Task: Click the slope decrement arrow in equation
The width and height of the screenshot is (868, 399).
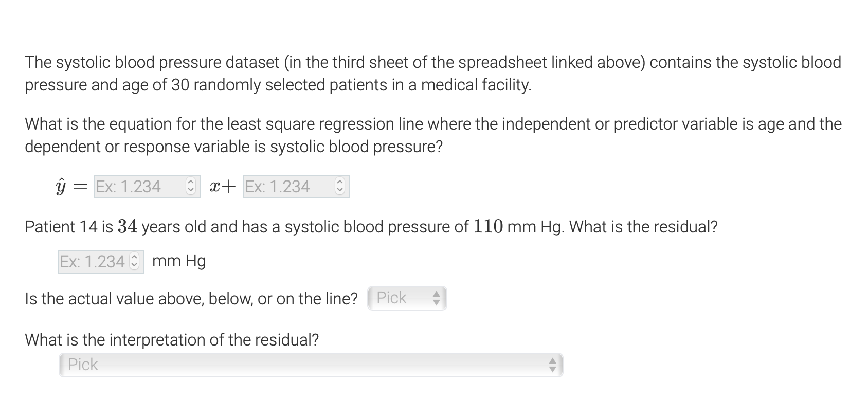Action: [x=190, y=190]
